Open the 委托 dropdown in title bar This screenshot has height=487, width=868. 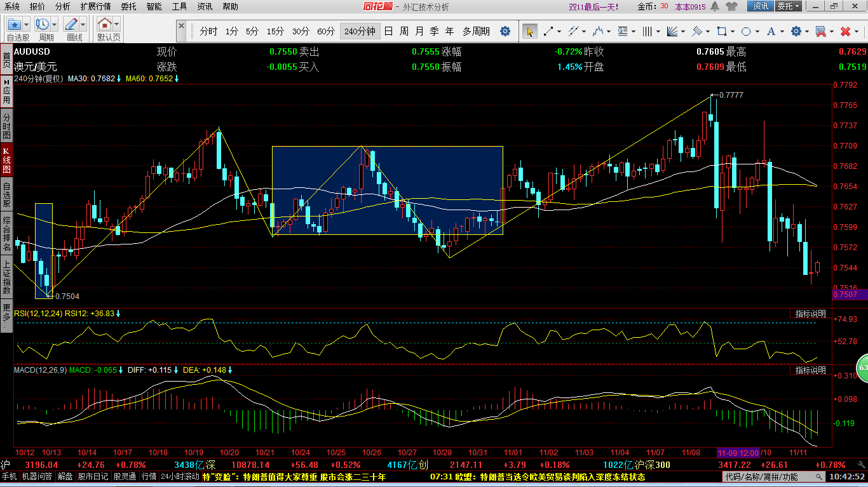click(x=789, y=6)
